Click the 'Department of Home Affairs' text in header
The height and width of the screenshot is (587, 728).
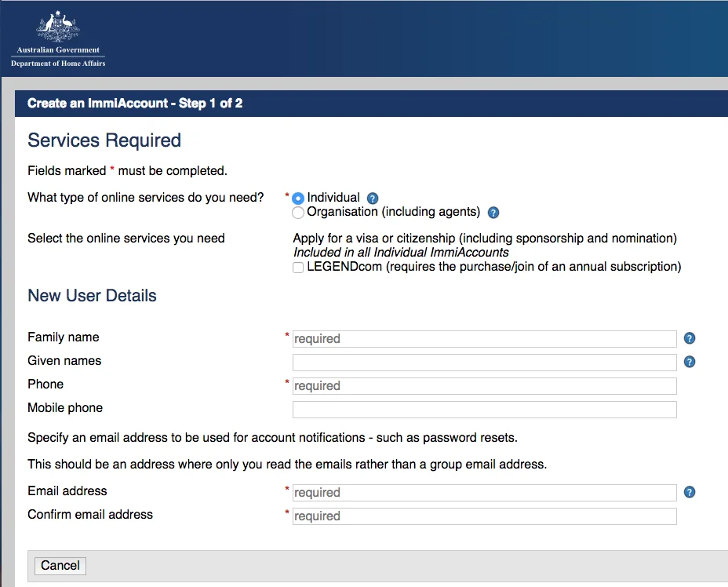click(58, 64)
